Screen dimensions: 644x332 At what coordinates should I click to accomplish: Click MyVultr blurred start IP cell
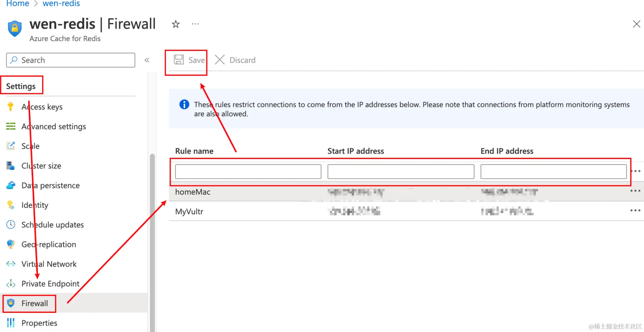(x=354, y=211)
